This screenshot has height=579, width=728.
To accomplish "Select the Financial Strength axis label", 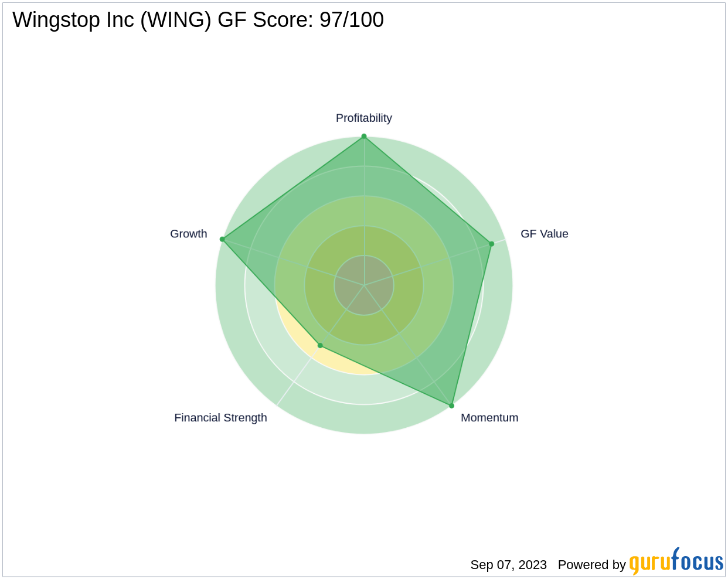I will click(220, 418).
